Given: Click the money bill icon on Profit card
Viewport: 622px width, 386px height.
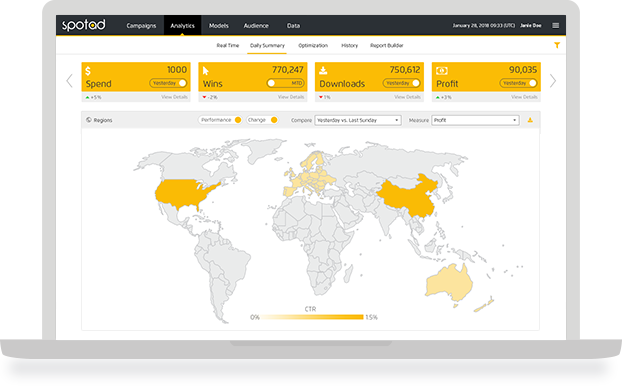Looking at the screenshot, I should pos(442,71).
